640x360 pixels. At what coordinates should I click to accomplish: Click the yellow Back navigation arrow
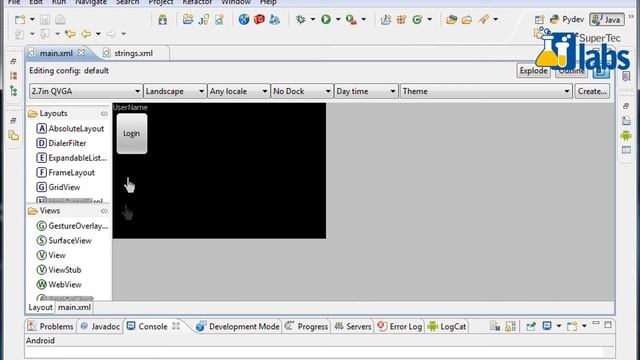click(86, 34)
